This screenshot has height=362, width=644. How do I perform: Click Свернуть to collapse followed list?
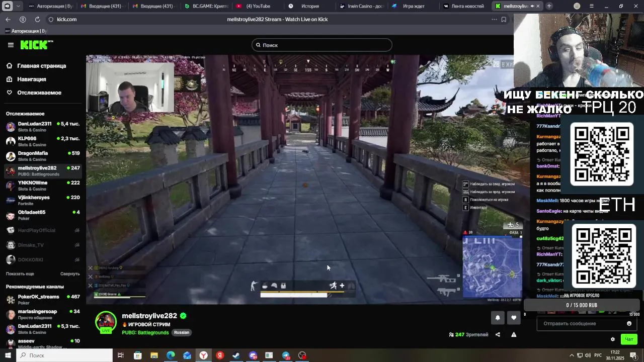[70, 274]
